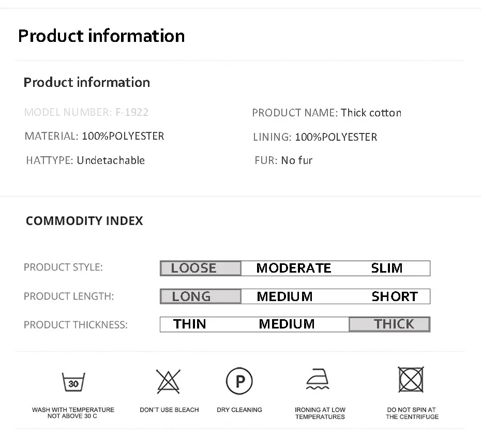The height and width of the screenshot is (448, 481).
Task: Click the low temperature iron icon
Action: 318,379
